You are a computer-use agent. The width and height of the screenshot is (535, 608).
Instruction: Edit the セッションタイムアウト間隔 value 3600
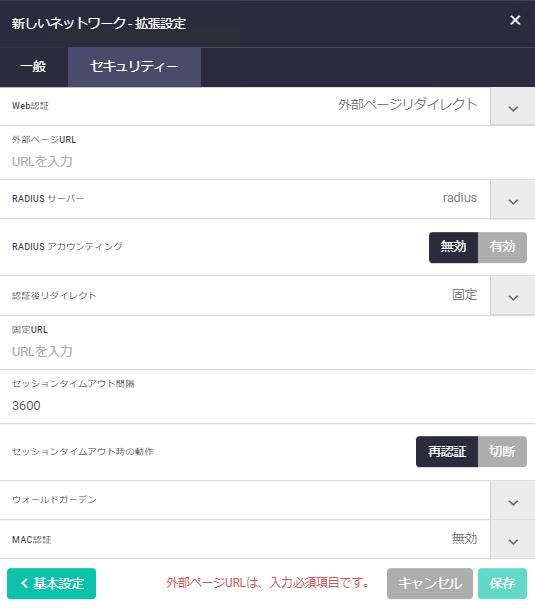pyautogui.click(x=268, y=406)
